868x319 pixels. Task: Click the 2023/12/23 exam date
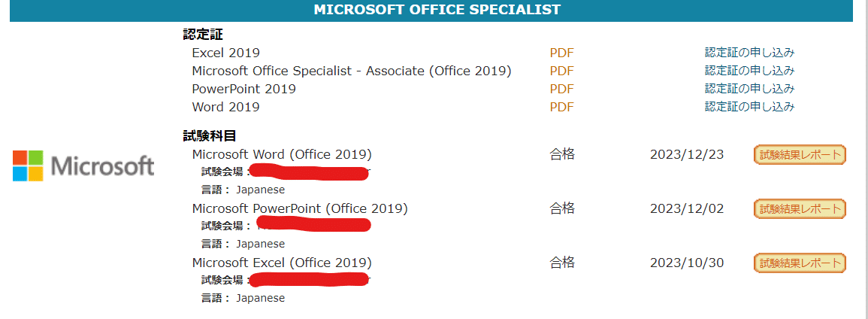687,155
